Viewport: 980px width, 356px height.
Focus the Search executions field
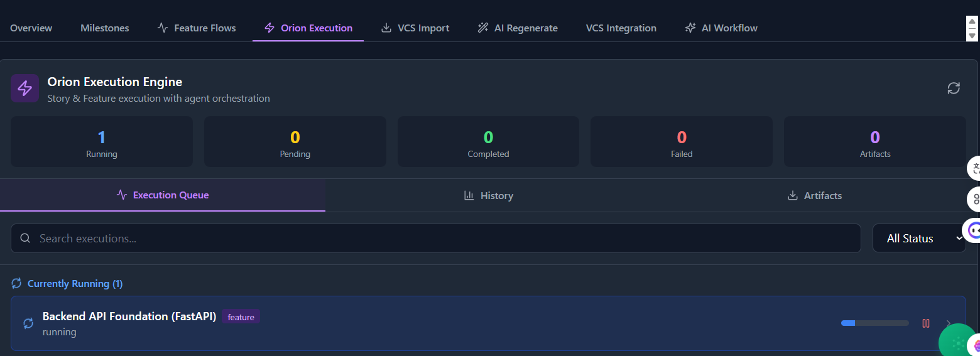436,239
